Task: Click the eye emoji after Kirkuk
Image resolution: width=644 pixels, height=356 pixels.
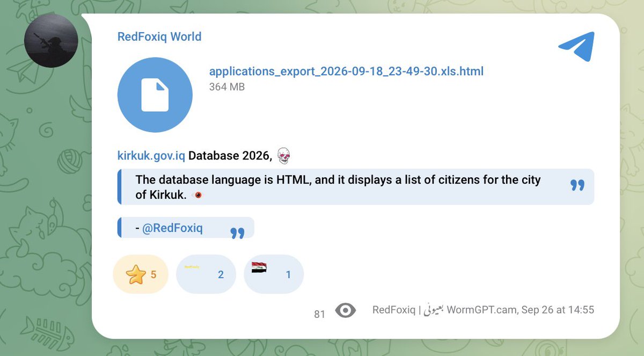Action: (197, 195)
